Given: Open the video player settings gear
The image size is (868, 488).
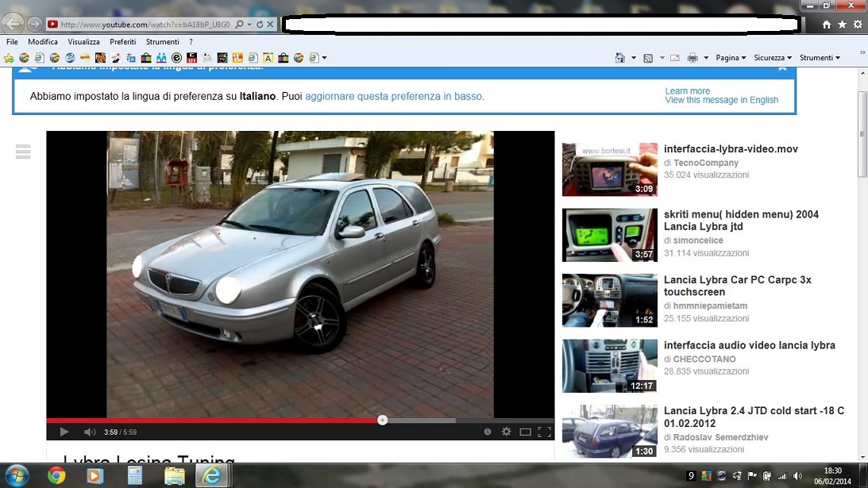Looking at the screenshot, I should (506, 432).
